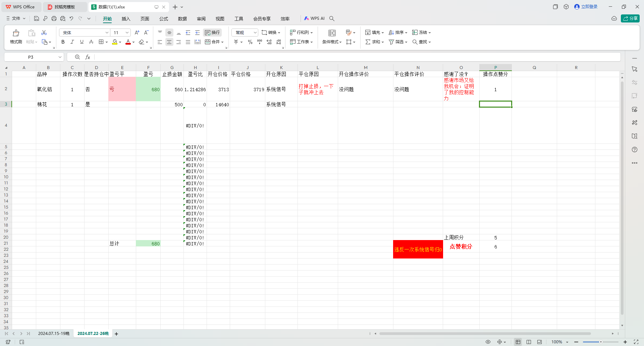This screenshot has height=346, width=644.
Task: Switch to sheet 2024.07.15-19晚
Action: click(x=54, y=334)
